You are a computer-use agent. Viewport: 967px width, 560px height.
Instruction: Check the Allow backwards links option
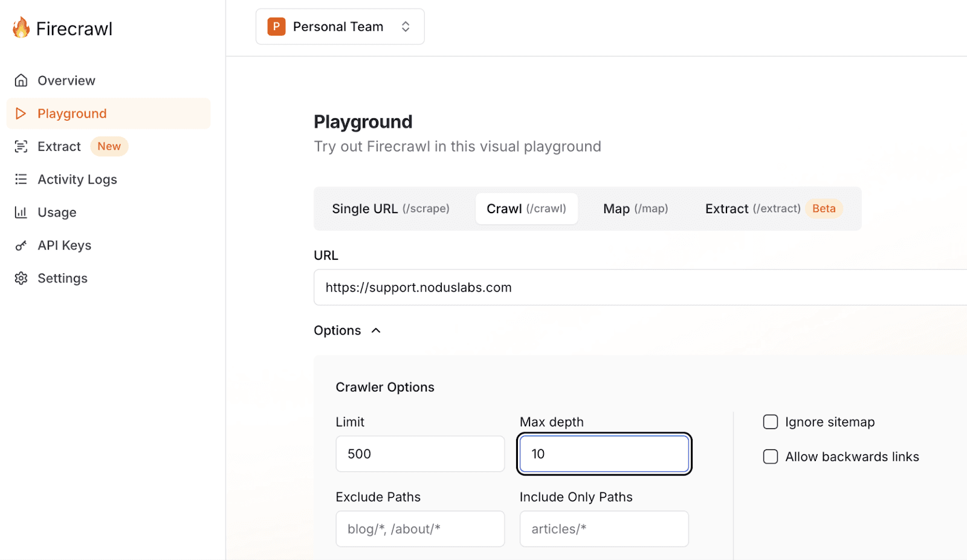point(771,457)
